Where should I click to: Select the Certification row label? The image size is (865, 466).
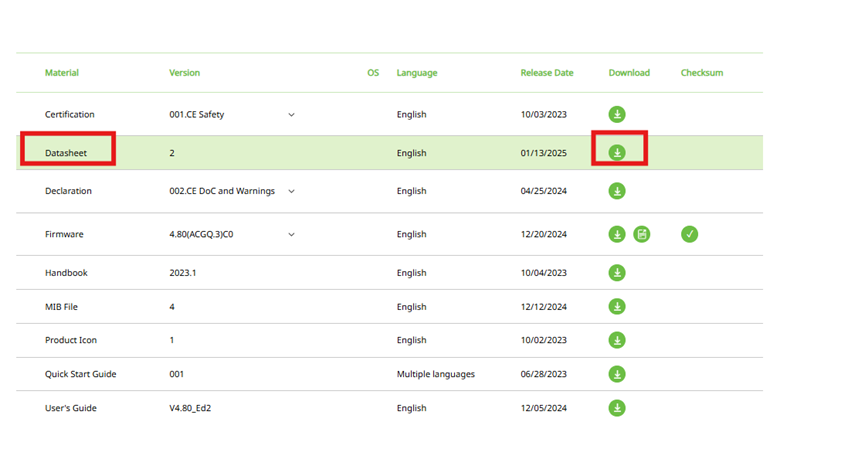coord(70,114)
